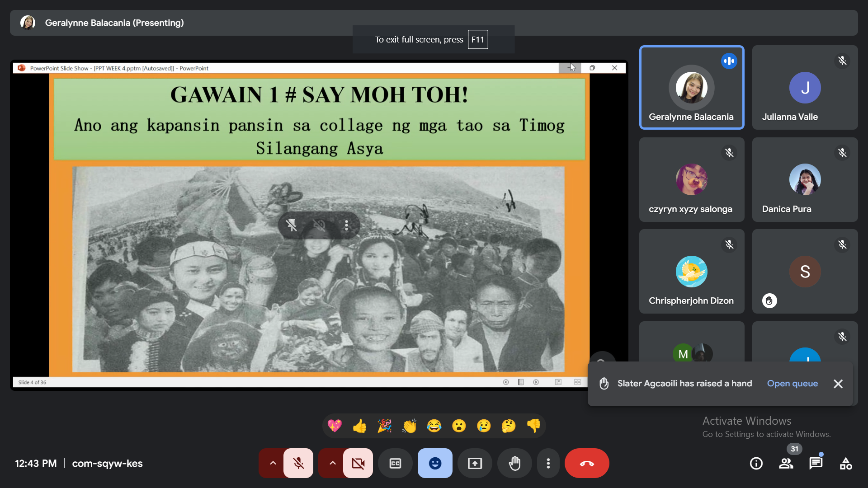Open meeting details info icon

(756, 463)
